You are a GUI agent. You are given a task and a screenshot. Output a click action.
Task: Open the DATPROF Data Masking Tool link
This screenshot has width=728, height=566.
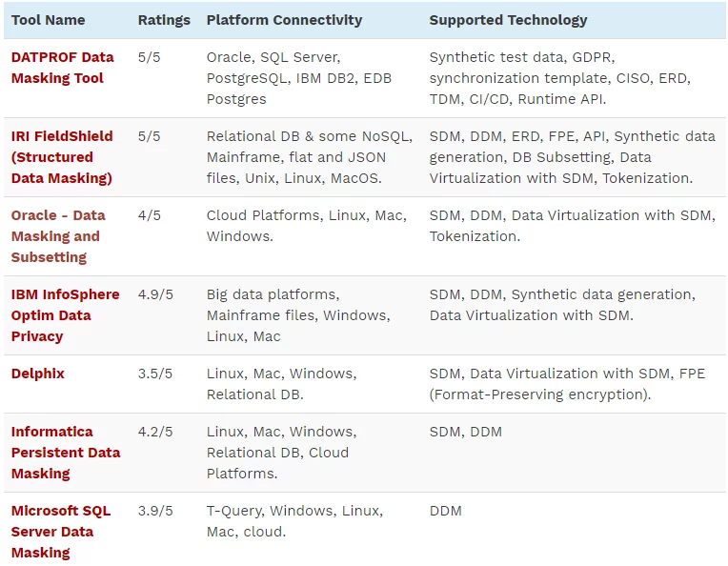pyautogui.click(x=62, y=68)
